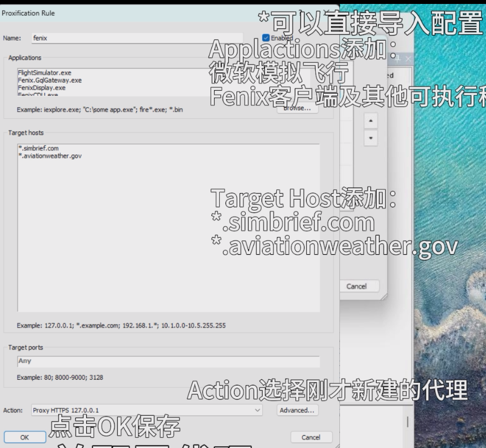Move the rule up using the up-arrow button
This screenshot has width=486, height=448.
click(371, 120)
